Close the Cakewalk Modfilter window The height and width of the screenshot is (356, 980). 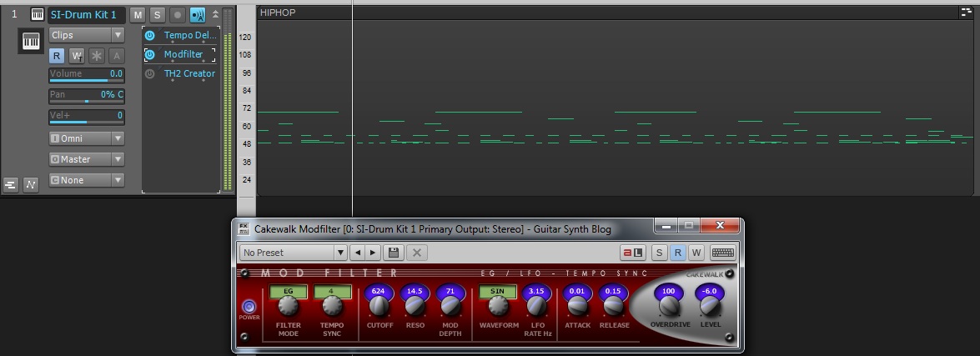point(720,226)
